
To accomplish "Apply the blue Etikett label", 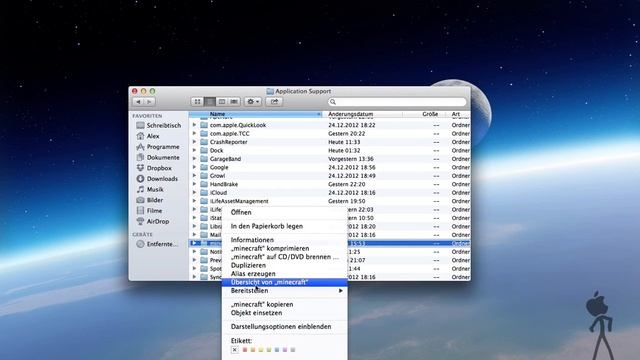I will click(x=277, y=350).
